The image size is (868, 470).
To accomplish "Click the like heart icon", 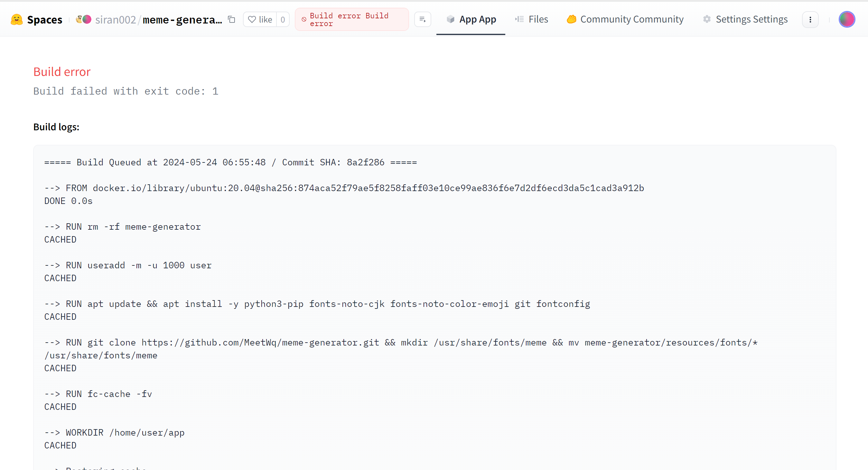I will click(252, 19).
